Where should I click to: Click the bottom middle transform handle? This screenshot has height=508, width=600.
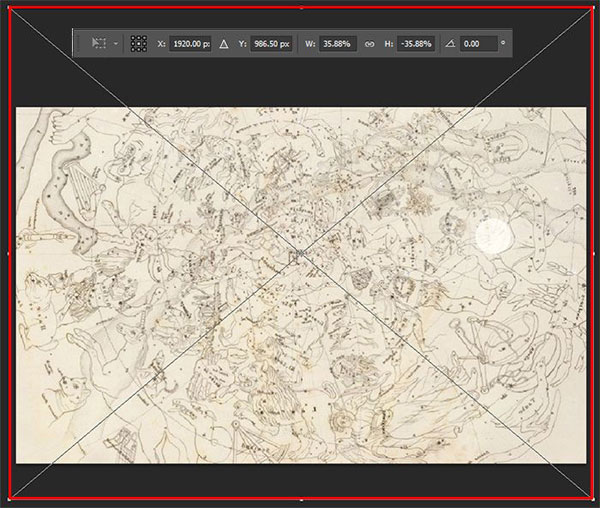301,499
